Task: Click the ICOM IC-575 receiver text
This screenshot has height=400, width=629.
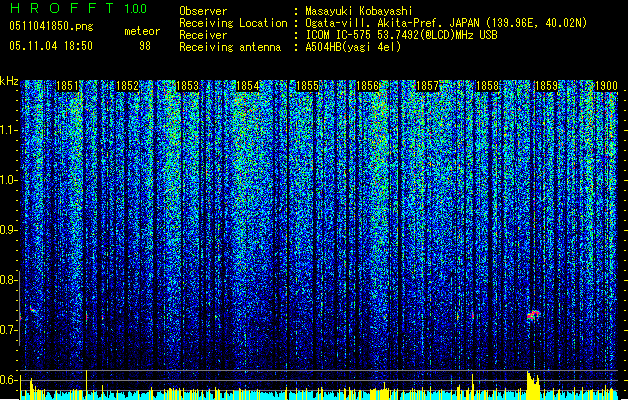Action: [401, 35]
